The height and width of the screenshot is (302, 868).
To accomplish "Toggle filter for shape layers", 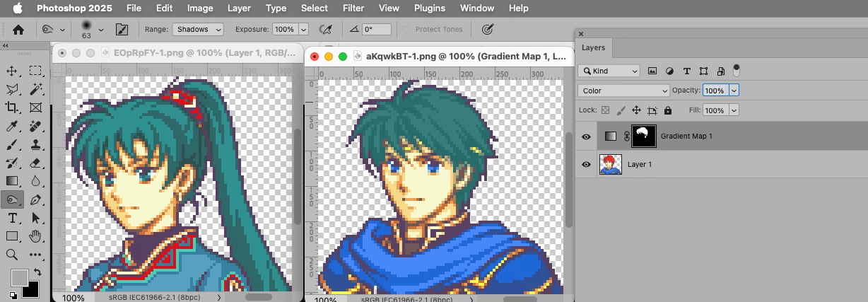I will [703, 71].
